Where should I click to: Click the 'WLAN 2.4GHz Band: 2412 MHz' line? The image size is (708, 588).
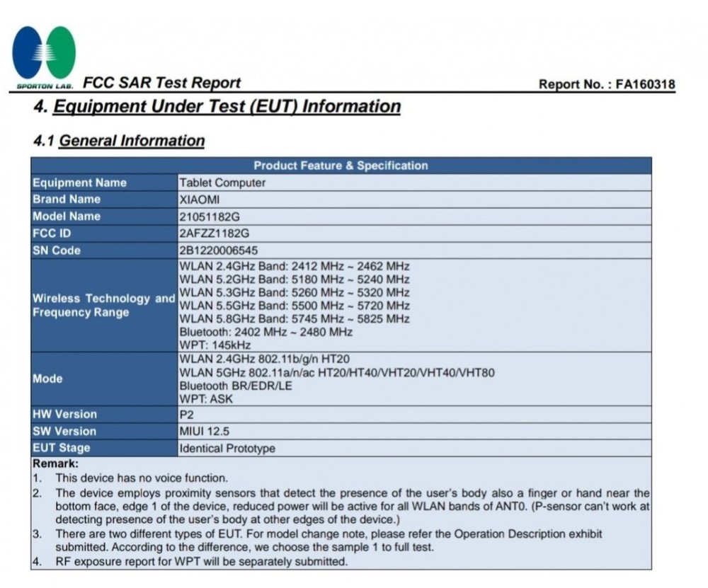click(295, 266)
